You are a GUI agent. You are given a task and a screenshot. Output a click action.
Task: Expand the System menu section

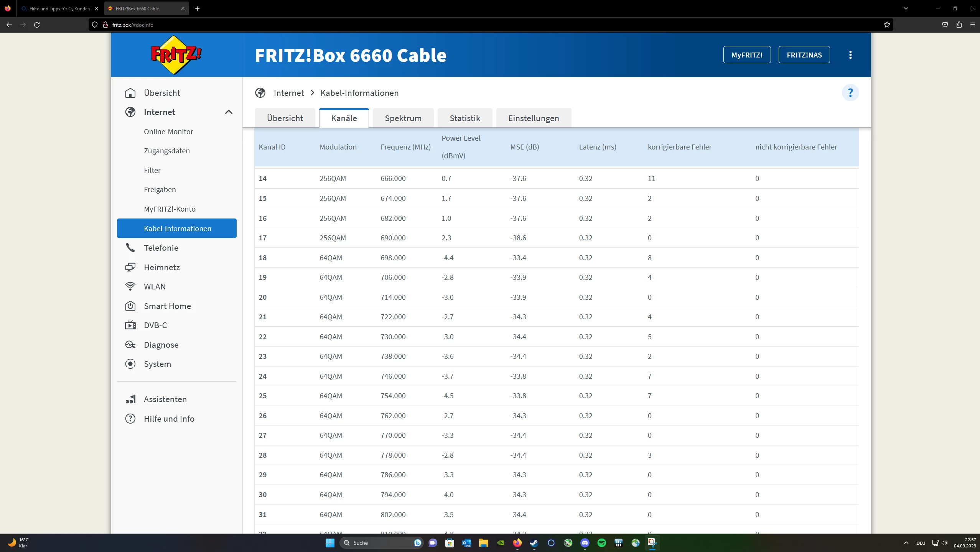pos(157,364)
